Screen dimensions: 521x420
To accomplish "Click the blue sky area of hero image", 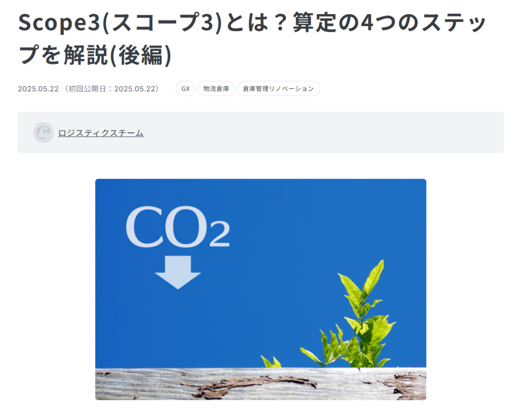I will pyautogui.click(x=299, y=233).
